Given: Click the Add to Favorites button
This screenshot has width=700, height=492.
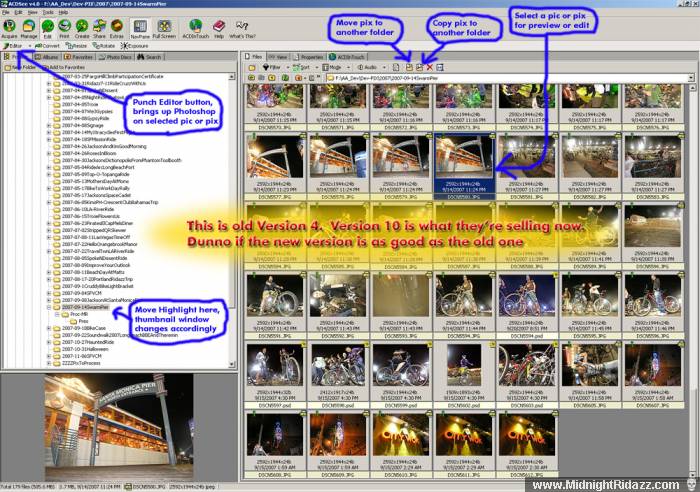Looking at the screenshot, I should point(64,67).
